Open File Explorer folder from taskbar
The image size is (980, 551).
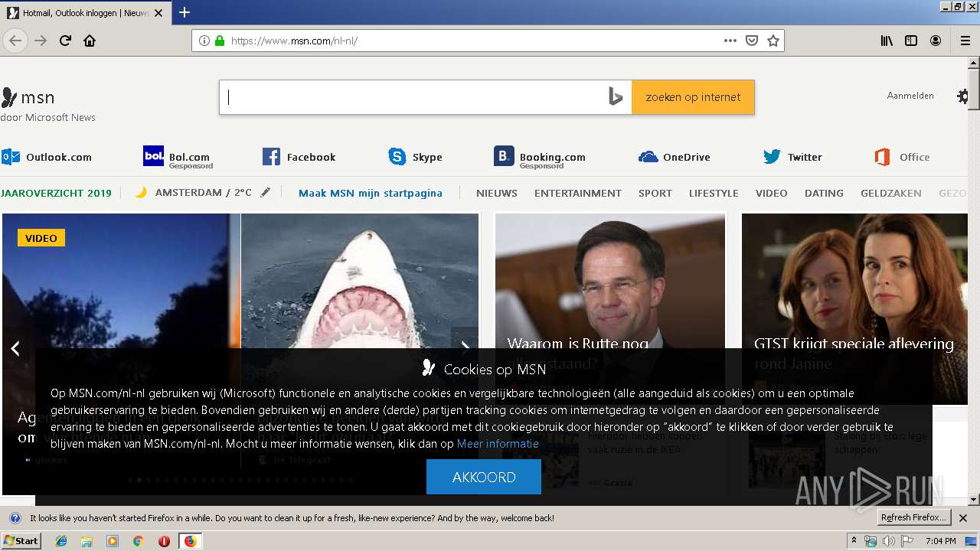tap(87, 541)
